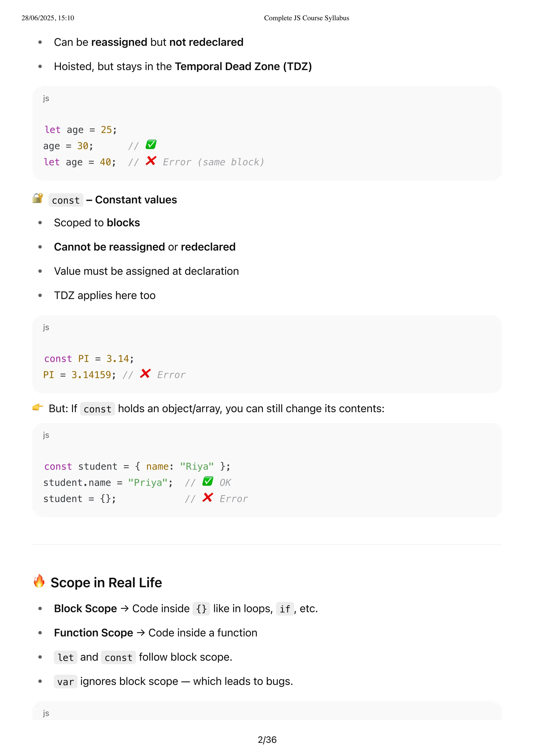Viewport: 534px width, 756px height.
Task: Click the red X before "Error (same block)"
Action: (x=151, y=161)
